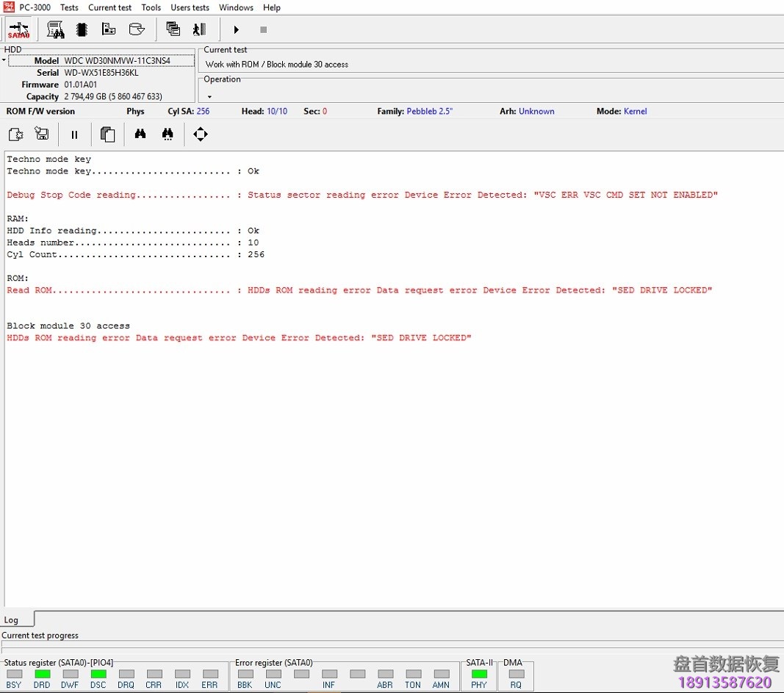The height and width of the screenshot is (693, 784).
Task: Pause log output with the pause icon
Action: click(x=73, y=134)
